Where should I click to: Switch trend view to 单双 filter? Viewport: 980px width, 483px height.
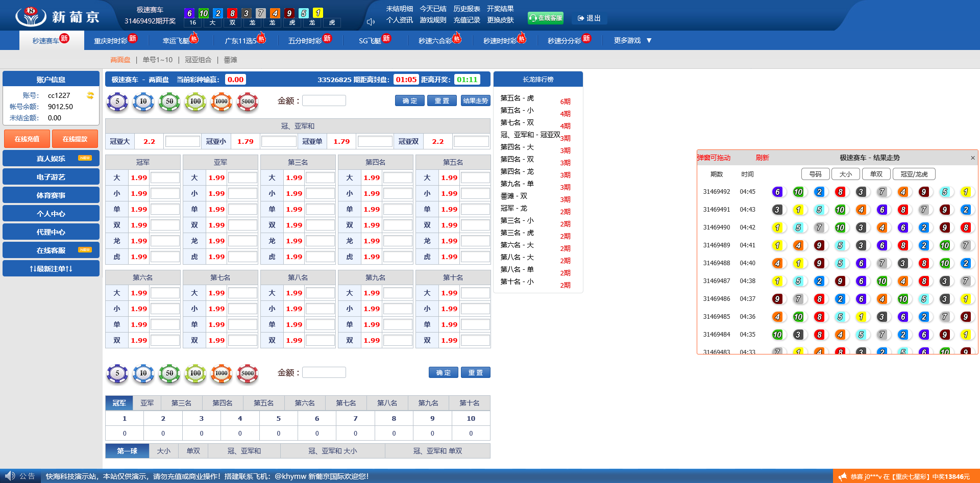(876, 174)
